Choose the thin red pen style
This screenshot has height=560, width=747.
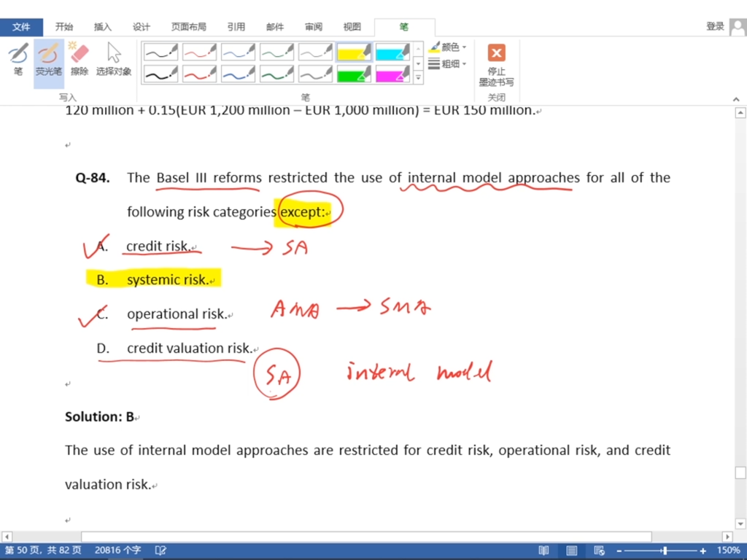click(199, 52)
